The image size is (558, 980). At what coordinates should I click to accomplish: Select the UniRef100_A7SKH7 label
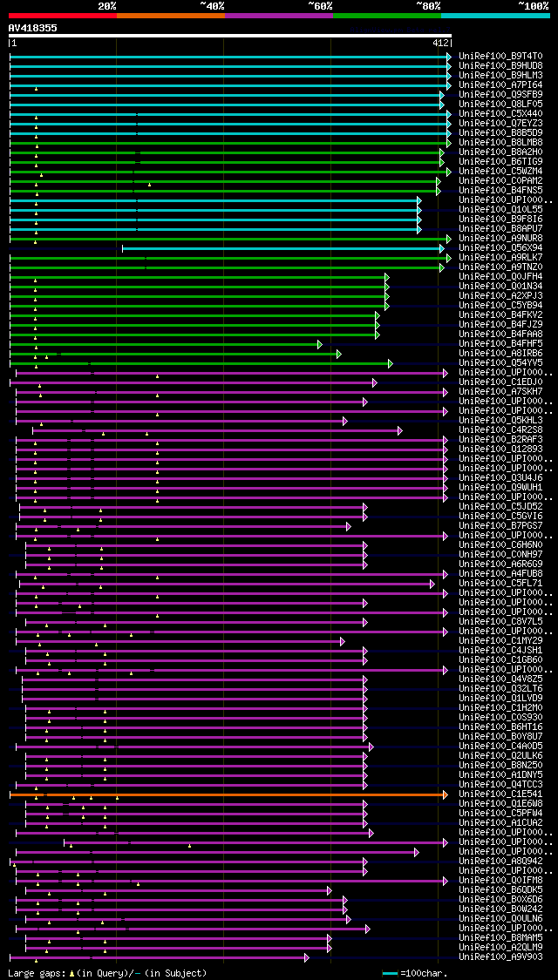[x=500, y=391]
